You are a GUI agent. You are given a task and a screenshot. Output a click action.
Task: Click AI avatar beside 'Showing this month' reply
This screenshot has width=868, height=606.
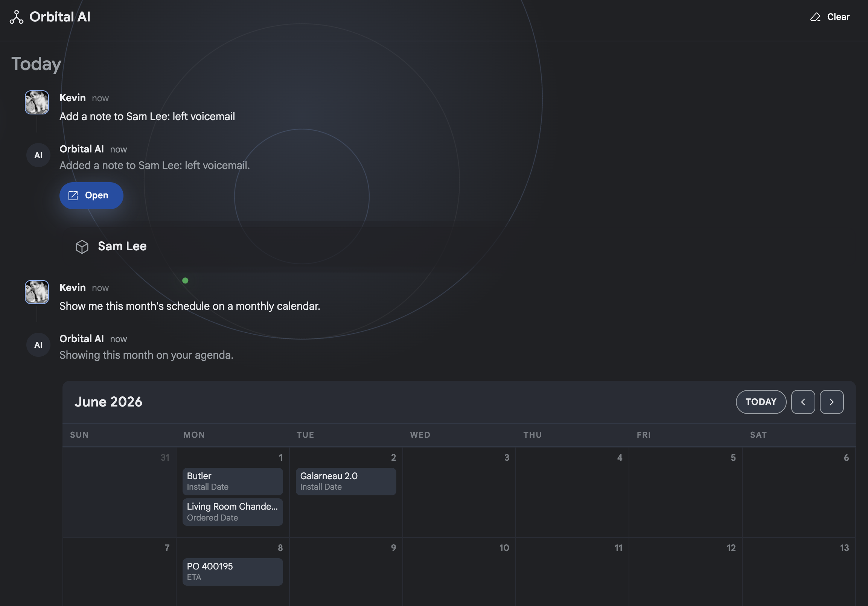point(38,345)
